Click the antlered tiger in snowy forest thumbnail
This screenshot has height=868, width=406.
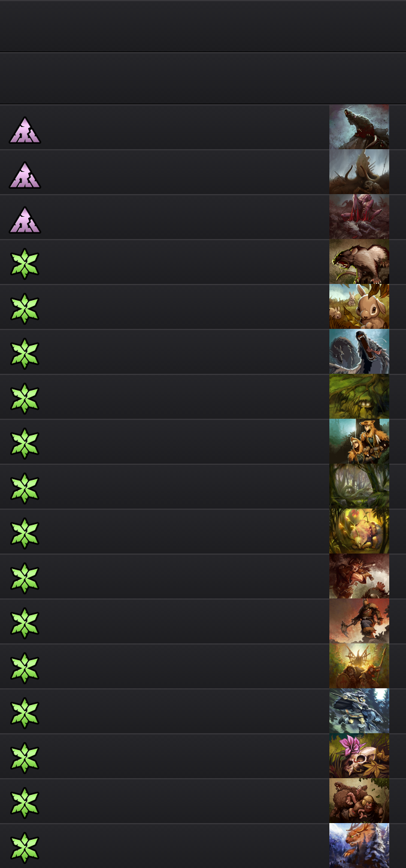[x=359, y=846]
